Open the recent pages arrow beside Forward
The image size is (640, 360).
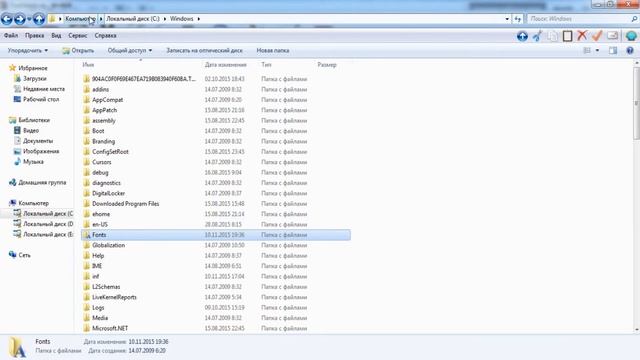[29, 19]
